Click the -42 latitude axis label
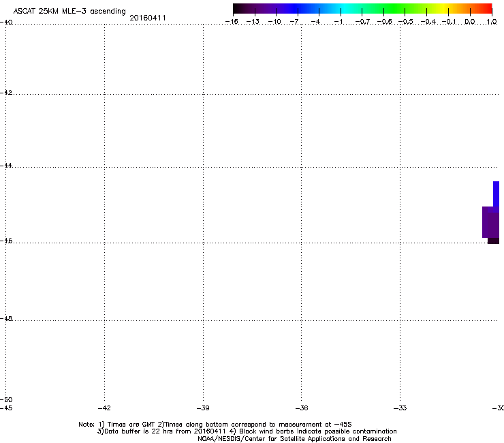 [x=6, y=92]
